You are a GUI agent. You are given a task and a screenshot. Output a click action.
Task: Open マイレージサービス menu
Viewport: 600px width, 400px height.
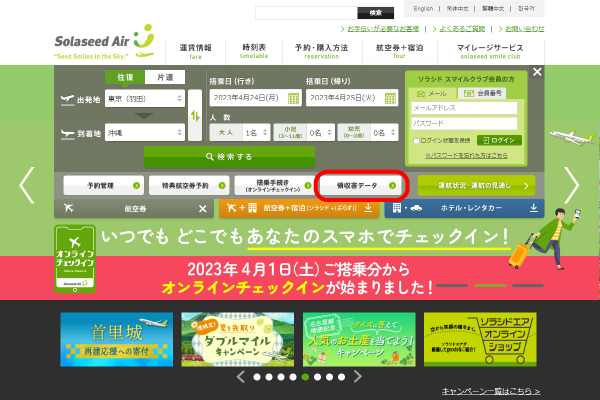[x=490, y=51]
